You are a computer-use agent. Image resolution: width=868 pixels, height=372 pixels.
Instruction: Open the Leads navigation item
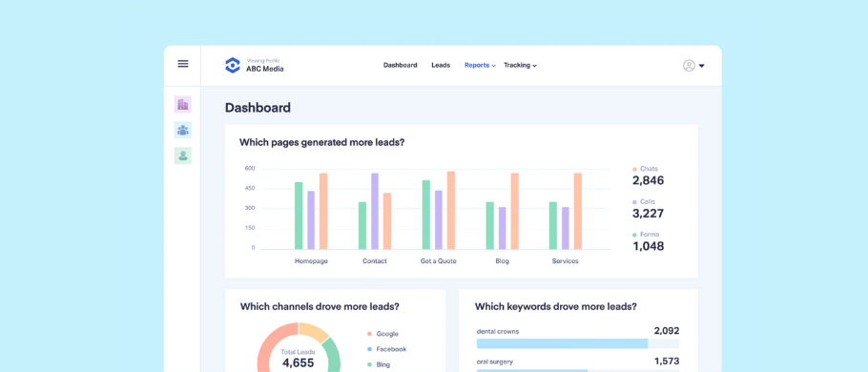click(x=441, y=65)
